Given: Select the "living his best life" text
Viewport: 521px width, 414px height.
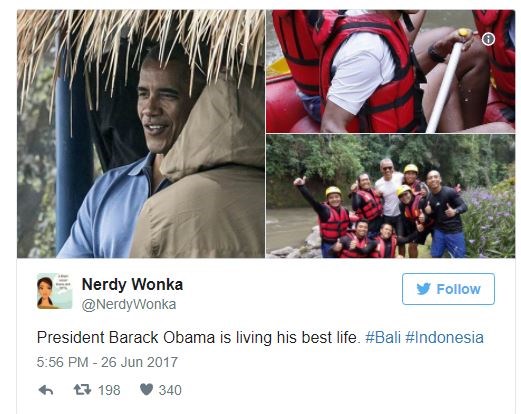Looking at the screenshot, I should [298, 337].
